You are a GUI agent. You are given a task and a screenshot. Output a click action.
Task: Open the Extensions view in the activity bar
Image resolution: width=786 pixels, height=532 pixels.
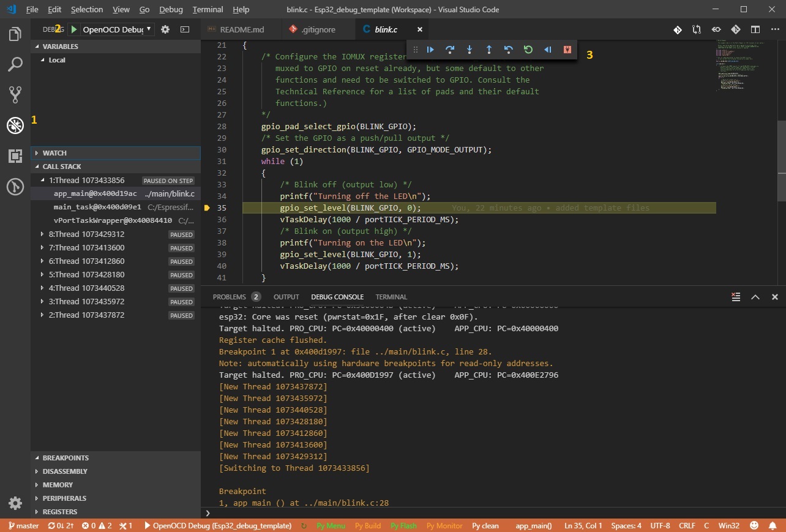15,156
